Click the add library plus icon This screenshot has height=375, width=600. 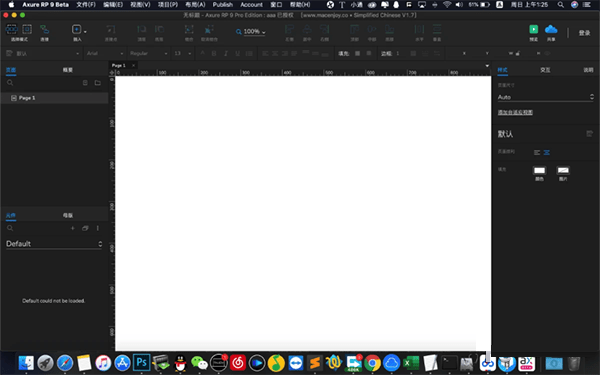(x=72, y=228)
